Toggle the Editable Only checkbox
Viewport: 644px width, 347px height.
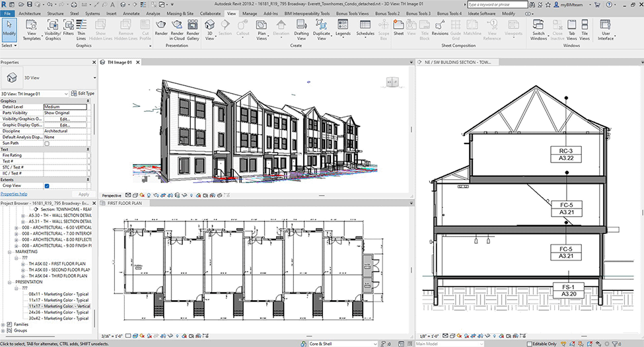[528, 344]
